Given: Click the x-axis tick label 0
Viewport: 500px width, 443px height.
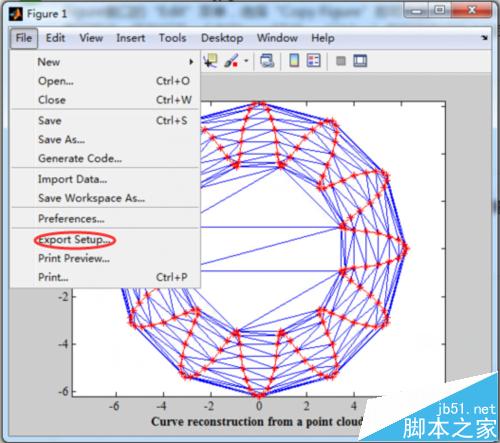Looking at the screenshot, I should [259, 406].
